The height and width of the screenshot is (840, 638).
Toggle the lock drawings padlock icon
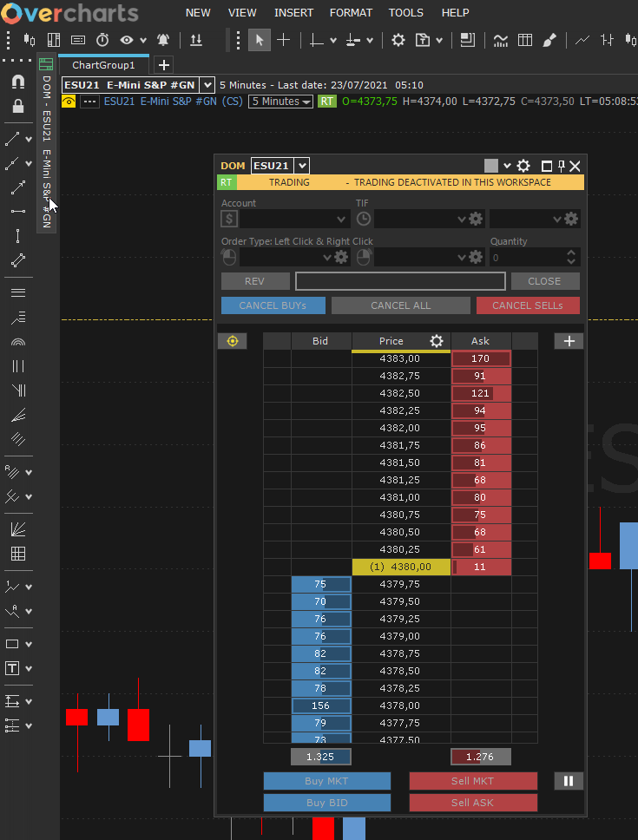(x=18, y=106)
